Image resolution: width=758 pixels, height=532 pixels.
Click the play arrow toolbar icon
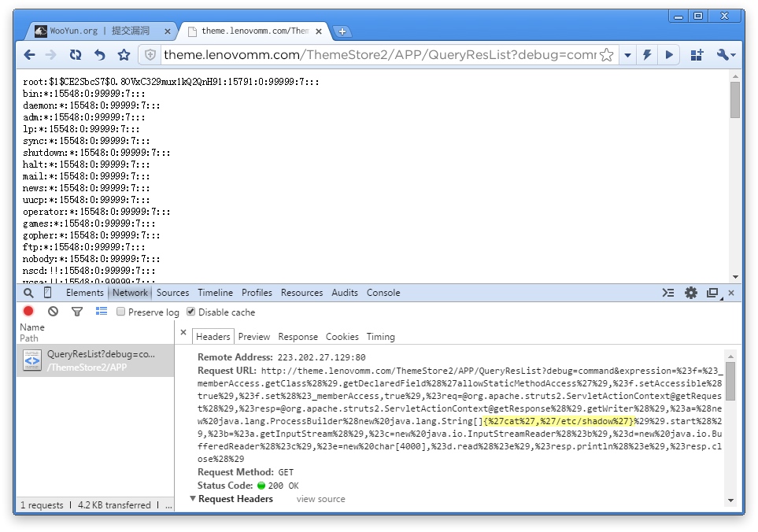click(669, 55)
